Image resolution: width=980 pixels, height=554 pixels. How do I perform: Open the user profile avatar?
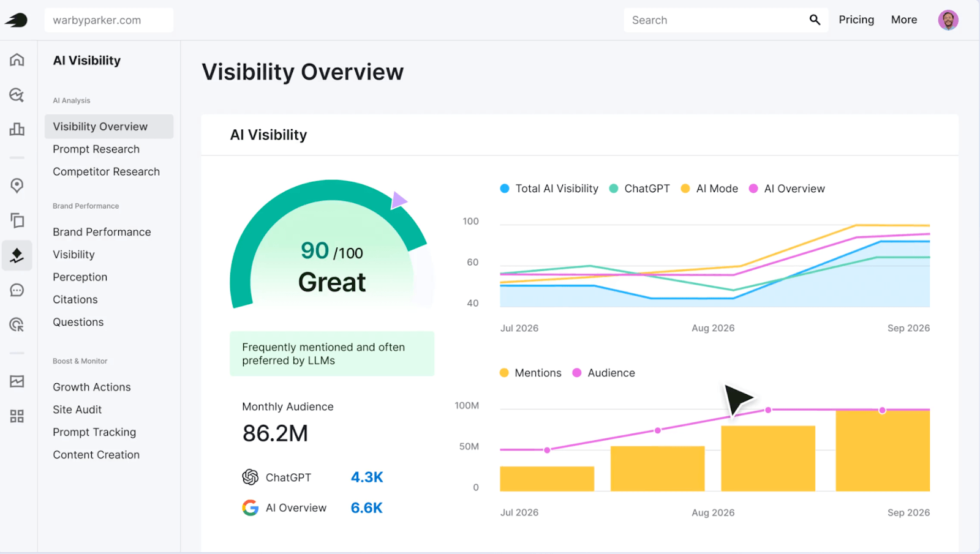tap(948, 20)
